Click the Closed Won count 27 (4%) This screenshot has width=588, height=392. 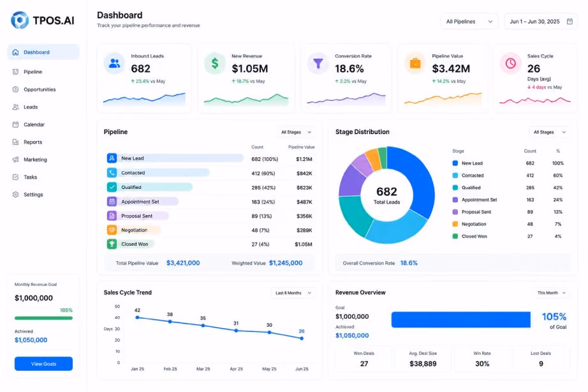(x=261, y=244)
